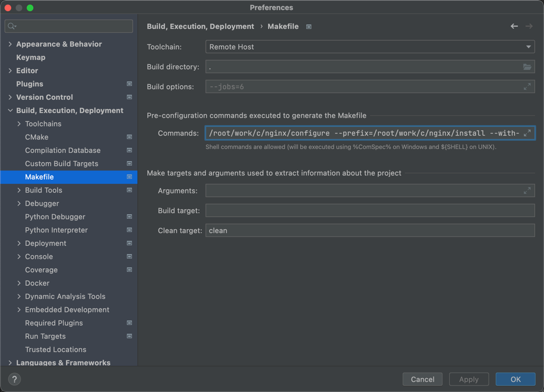Expand the Appearance & Behavior section
This screenshot has width=544, height=392.
point(10,44)
